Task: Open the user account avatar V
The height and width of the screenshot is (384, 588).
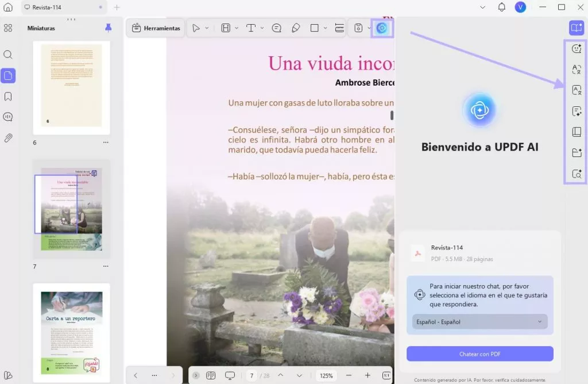Action: point(520,7)
